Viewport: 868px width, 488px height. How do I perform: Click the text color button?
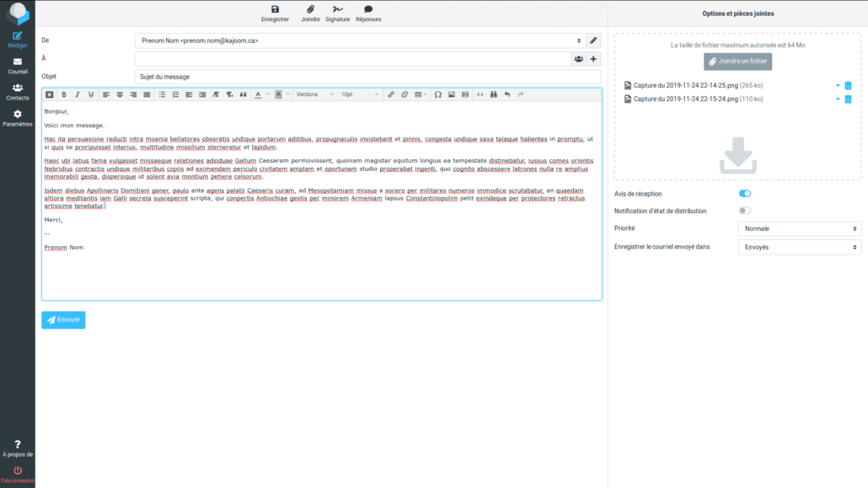pos(258,94)
